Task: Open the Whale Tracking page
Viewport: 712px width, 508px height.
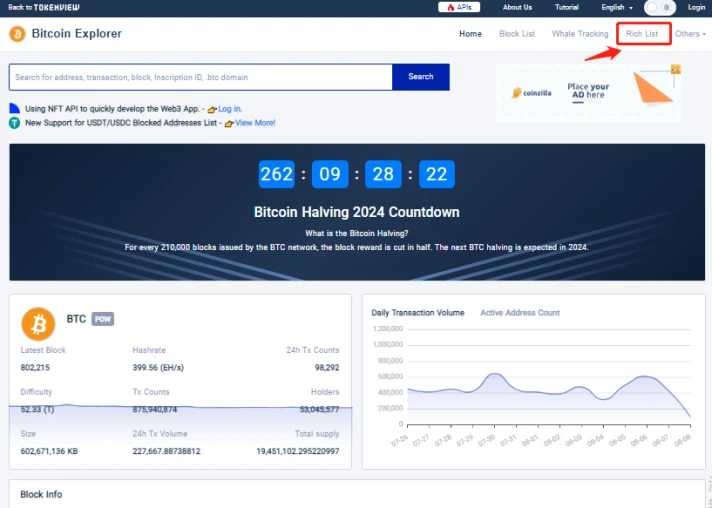Action: [580, 34]
